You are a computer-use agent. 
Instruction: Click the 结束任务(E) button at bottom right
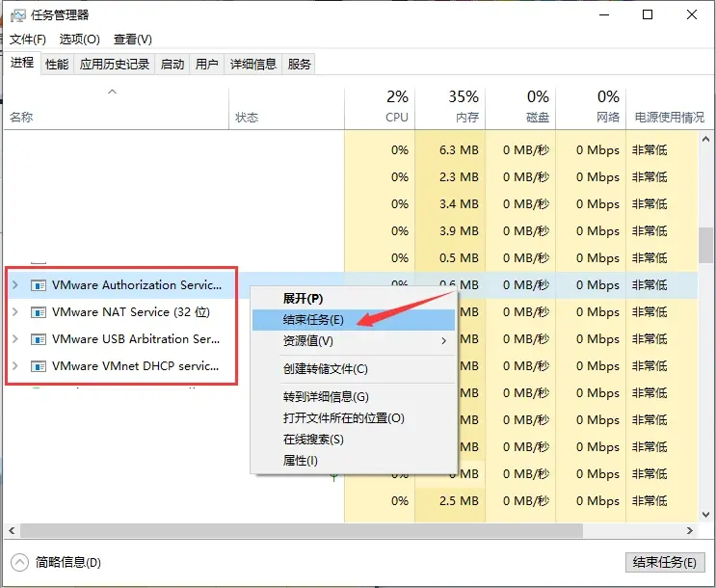coord(664,562)
